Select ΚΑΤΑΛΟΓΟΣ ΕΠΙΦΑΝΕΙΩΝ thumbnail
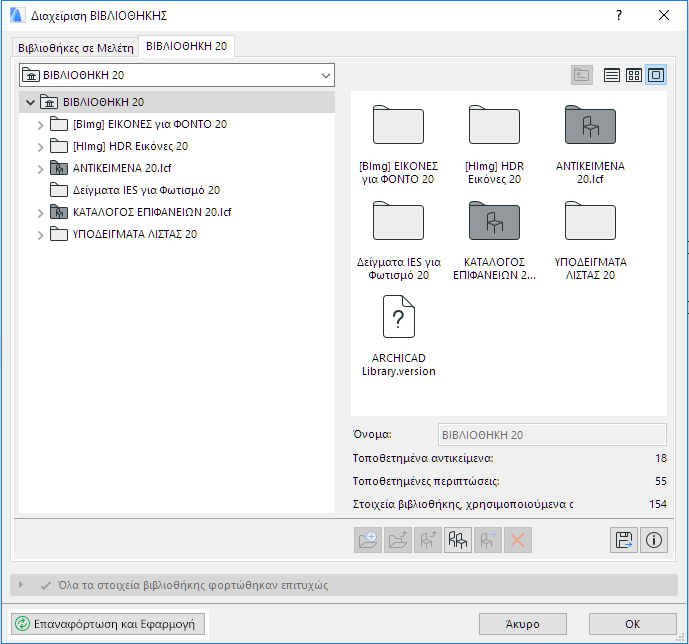 [x=494, y=221]
